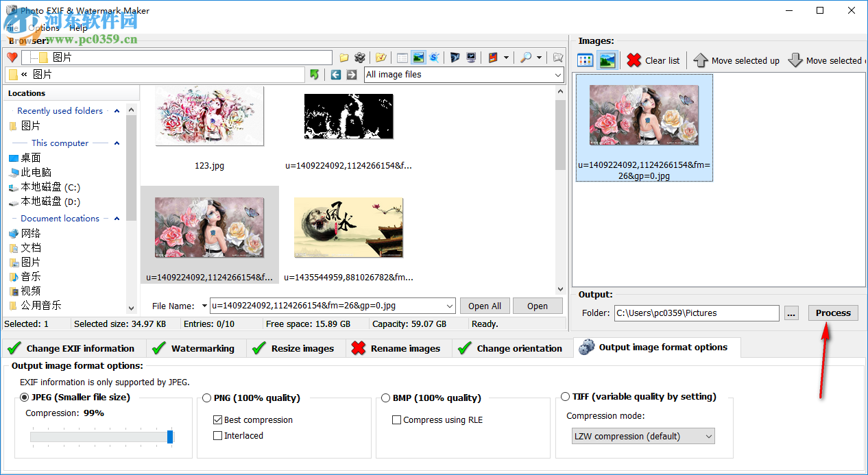Viewport: 868px width, 475px height.
Task: Select the 123.jpg thumbnail in browser
Action: [209, 116]
